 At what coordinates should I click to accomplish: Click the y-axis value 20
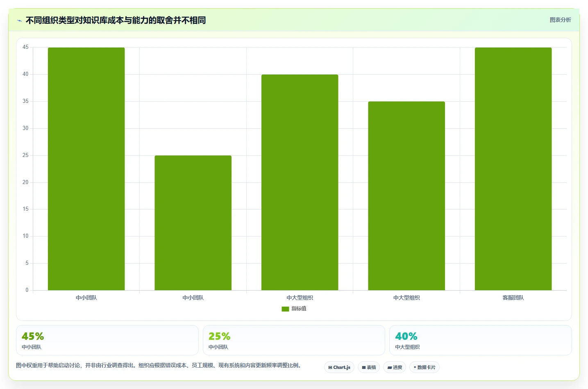[x=25, y=182]
